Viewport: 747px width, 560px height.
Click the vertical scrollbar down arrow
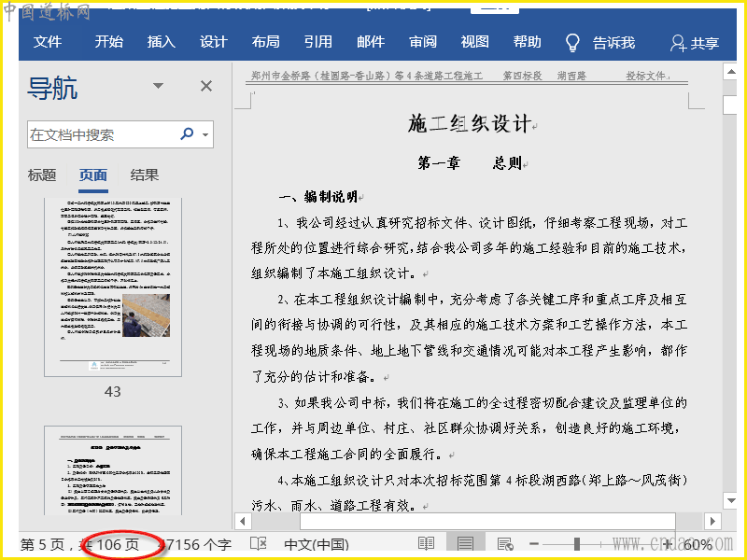pos(731,500)
